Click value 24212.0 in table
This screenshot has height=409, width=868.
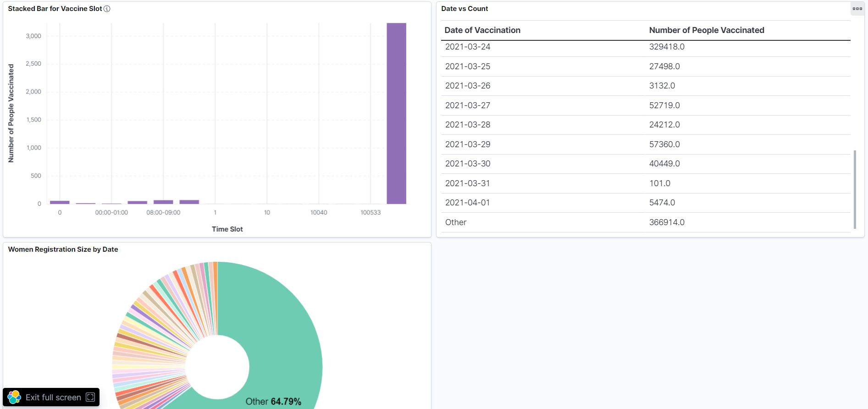[664, 125]
